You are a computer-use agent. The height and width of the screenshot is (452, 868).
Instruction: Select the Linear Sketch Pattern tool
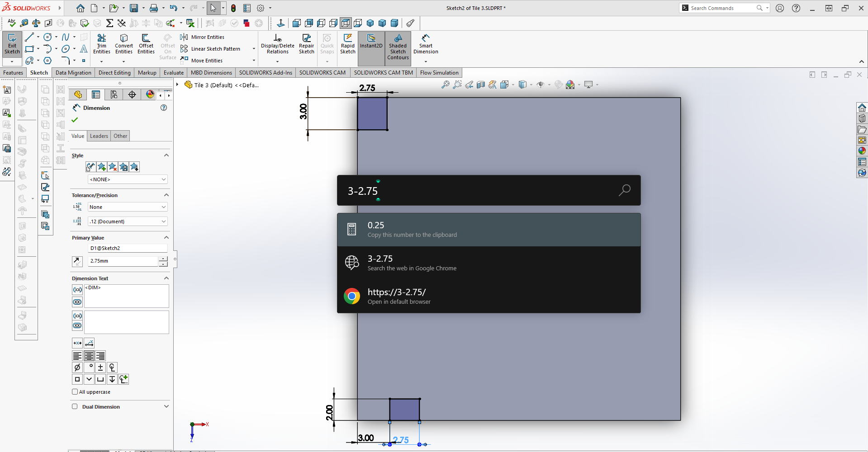[210, 49]
